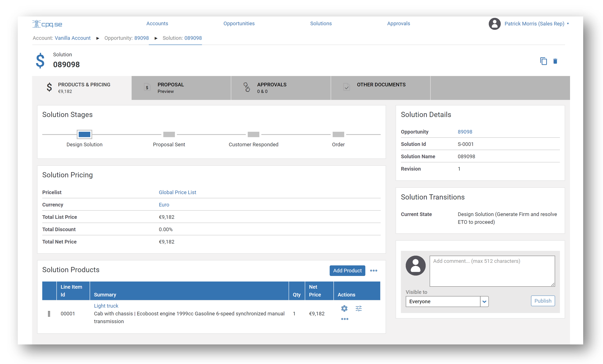The image size is (603, 364).
Task: Click line item id 00001
Action: [x=68, y=314]
